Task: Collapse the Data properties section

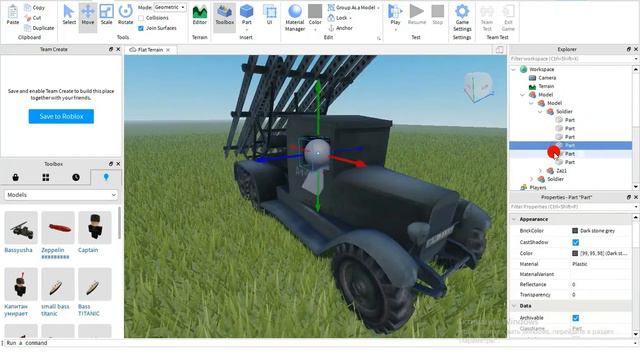Action: [514, 306]
